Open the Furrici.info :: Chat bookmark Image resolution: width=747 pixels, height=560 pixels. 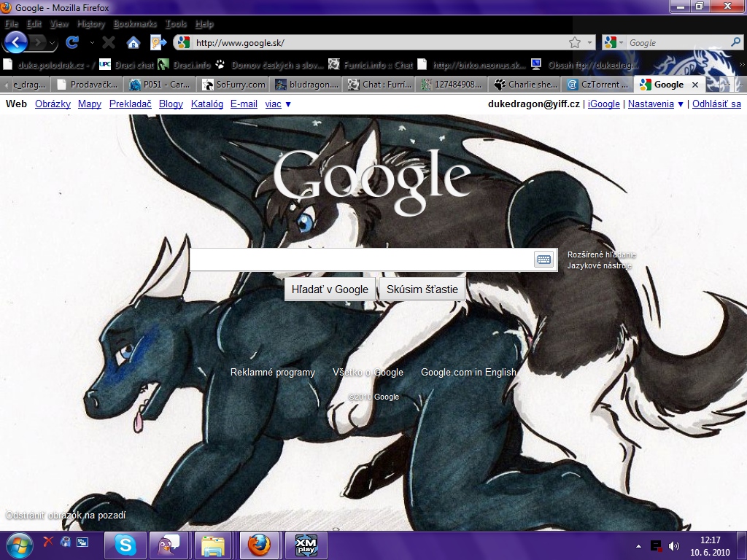(371, 65)
